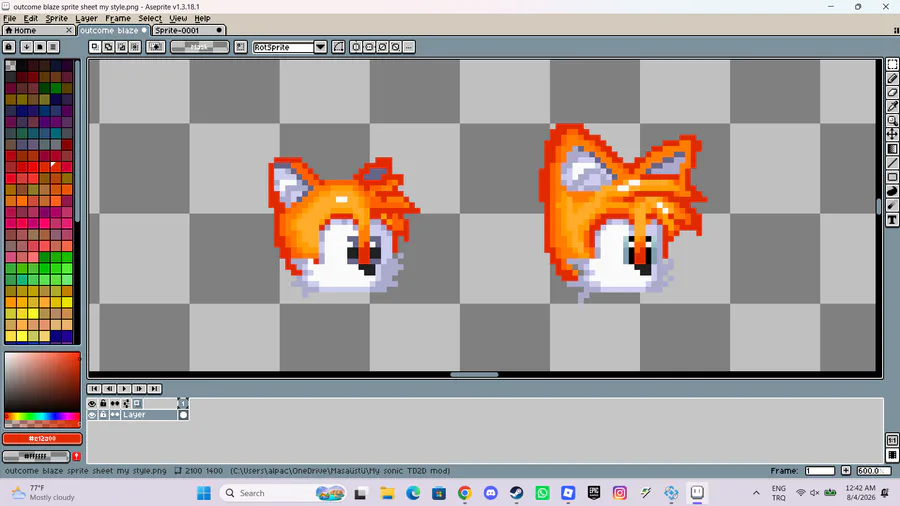The width and height of the screenshot is (900, 506).
Task: Select the Rectangle shape tool
Action: pos(892,177)
